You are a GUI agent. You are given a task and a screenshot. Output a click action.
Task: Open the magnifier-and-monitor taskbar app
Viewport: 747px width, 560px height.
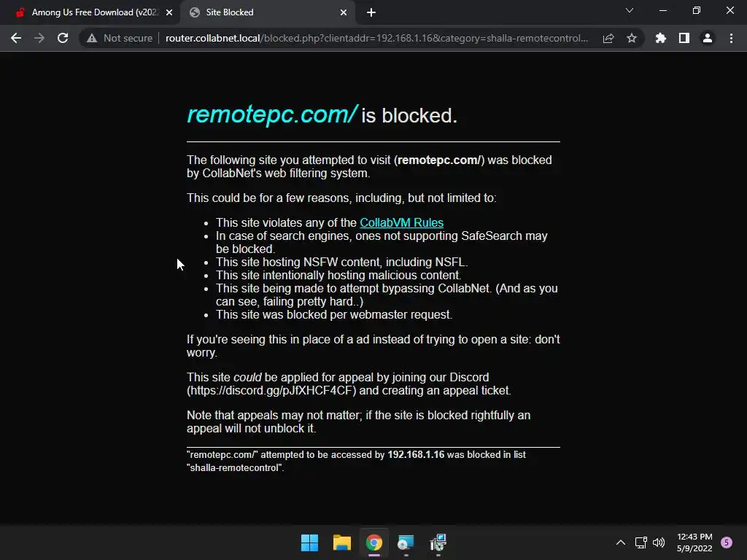[x=406, y=542]
